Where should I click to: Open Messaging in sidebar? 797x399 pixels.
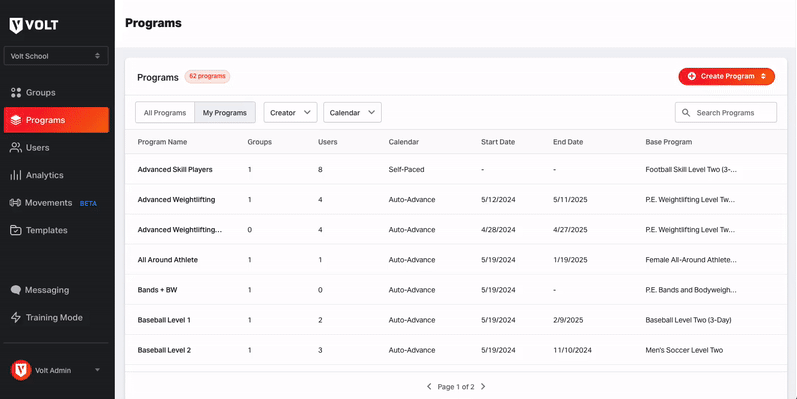coord(56,290)
